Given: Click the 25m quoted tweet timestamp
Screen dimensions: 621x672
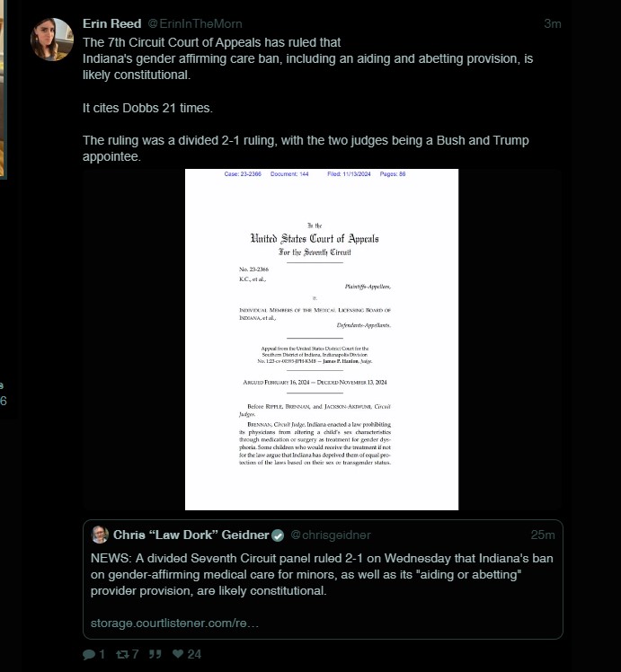Looking at the screenshot, I should point(543,535).
